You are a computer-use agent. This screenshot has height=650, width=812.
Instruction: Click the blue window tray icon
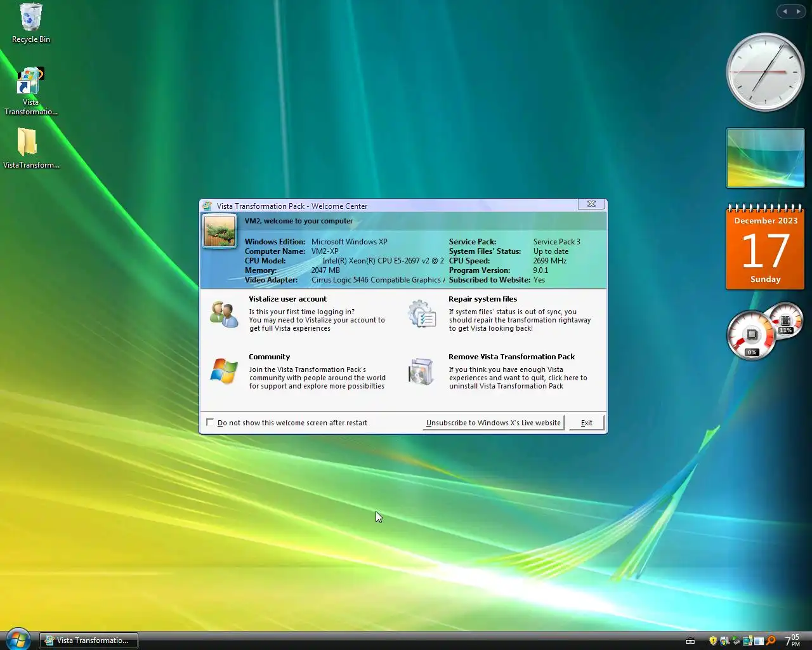tap(759, 641)
